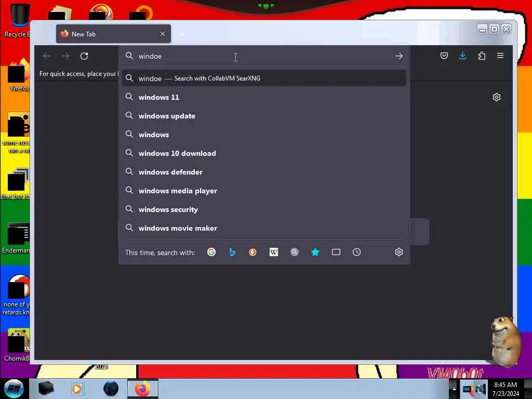Choose suggestion "windows 10 download"

(264, 153)
